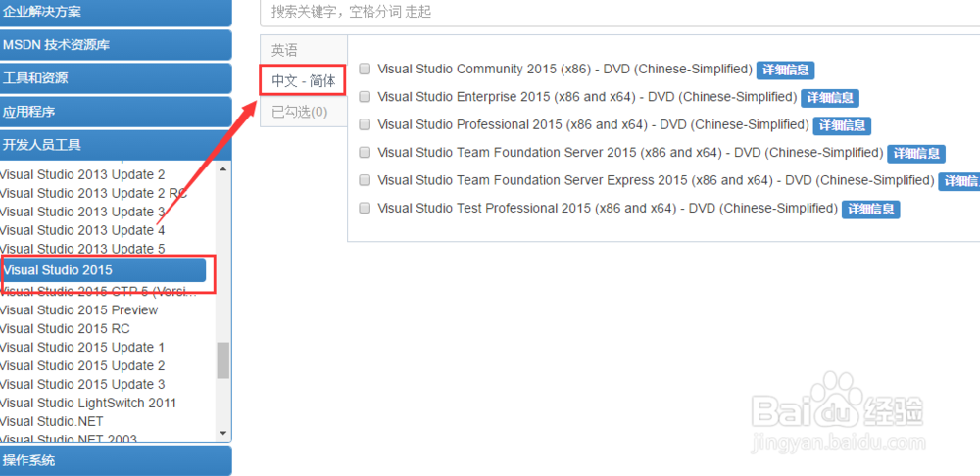Viewport: 980px width, 476px height.
Task: Choose Visual Studio 2013 Update 3
Action: click(82, 212)
